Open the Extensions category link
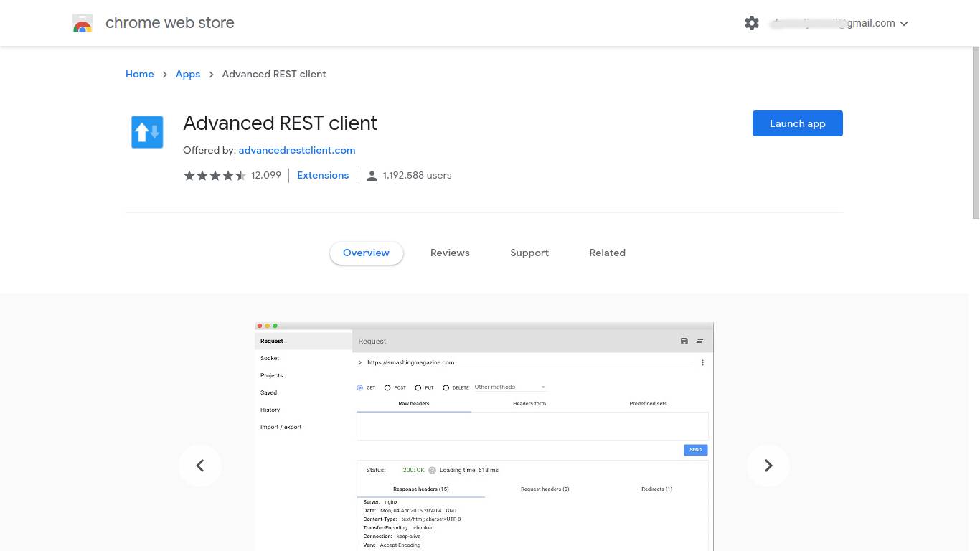This screenshot has height=551, width=980. [323, 175]
